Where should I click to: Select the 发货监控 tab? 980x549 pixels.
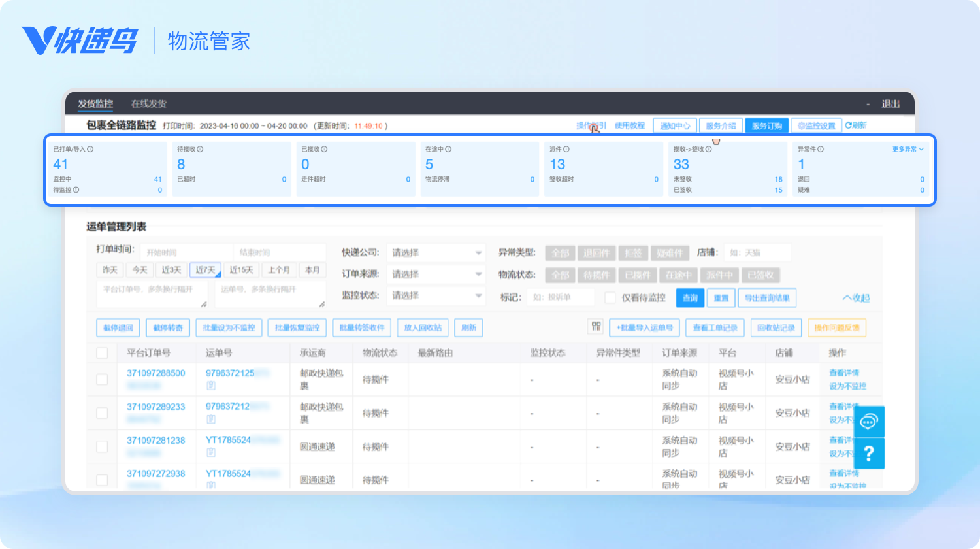tap(95, 104)
